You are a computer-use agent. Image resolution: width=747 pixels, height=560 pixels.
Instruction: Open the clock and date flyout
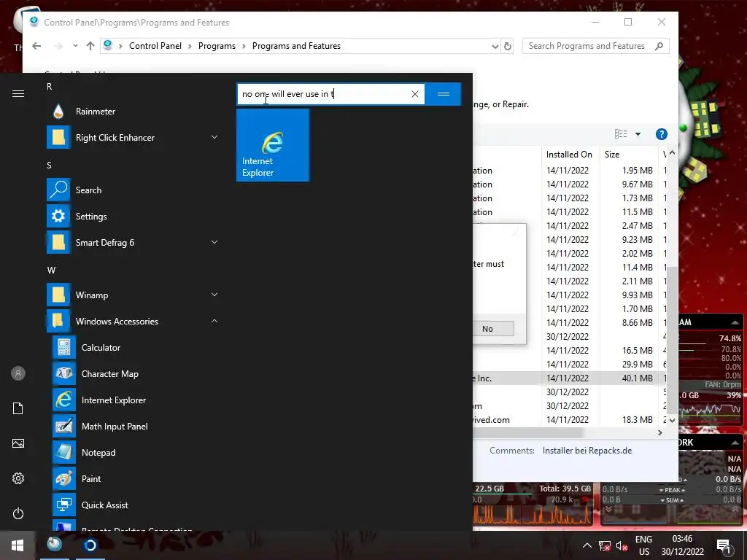click(x=682, y=545)
